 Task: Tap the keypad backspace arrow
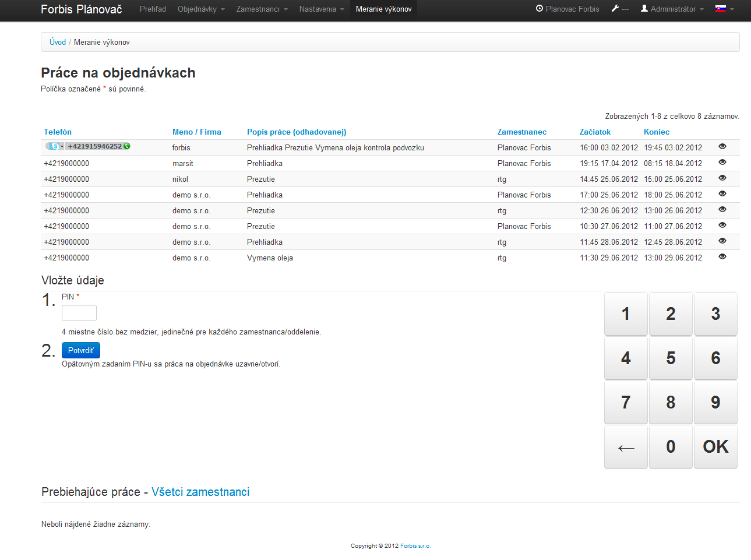pyautogui.click(x=626, y=446)
